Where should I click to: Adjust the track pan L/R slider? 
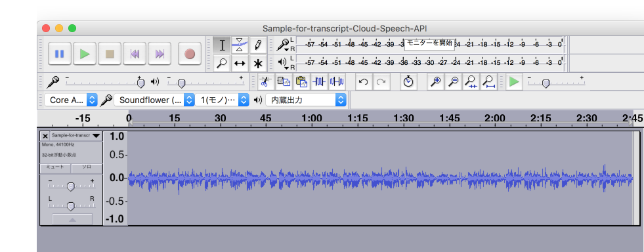[71, 205]
